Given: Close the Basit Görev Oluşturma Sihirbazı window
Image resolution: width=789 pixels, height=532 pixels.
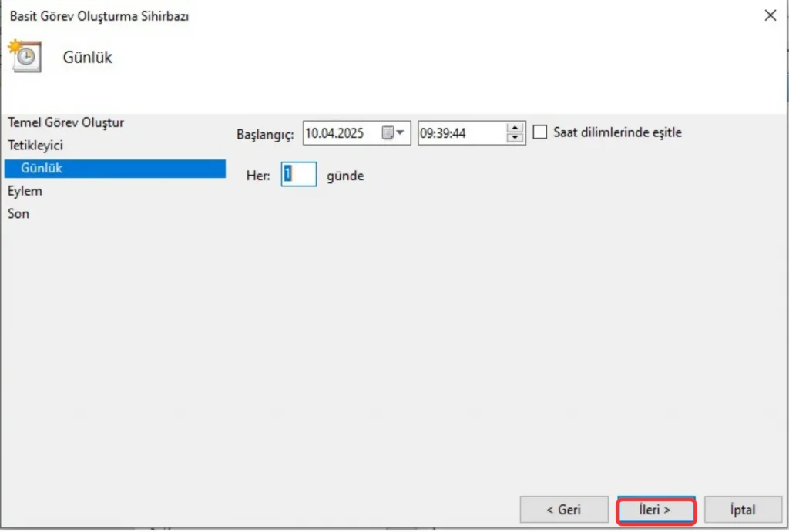Looking at the screenshot, I should tap(770, 15).
